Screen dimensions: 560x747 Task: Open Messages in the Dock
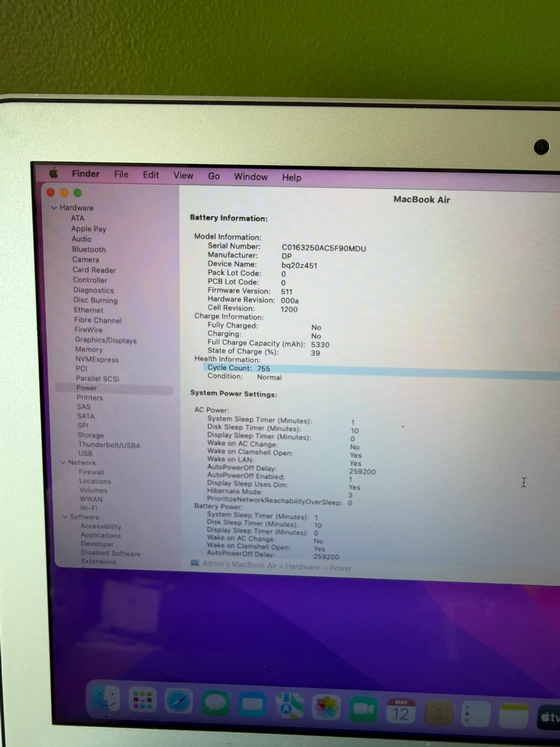215,703
